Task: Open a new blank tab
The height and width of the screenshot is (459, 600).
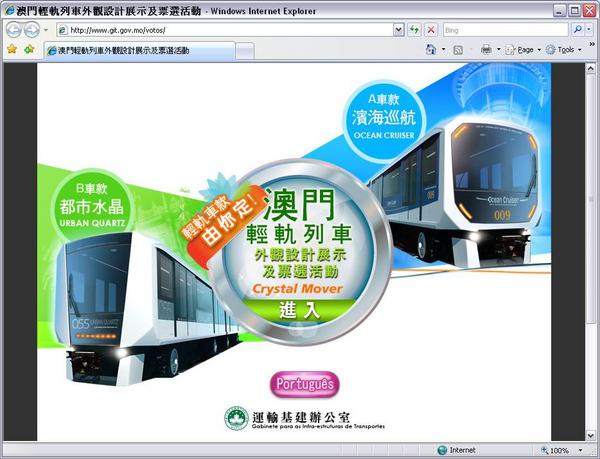Action: point(245,51)
